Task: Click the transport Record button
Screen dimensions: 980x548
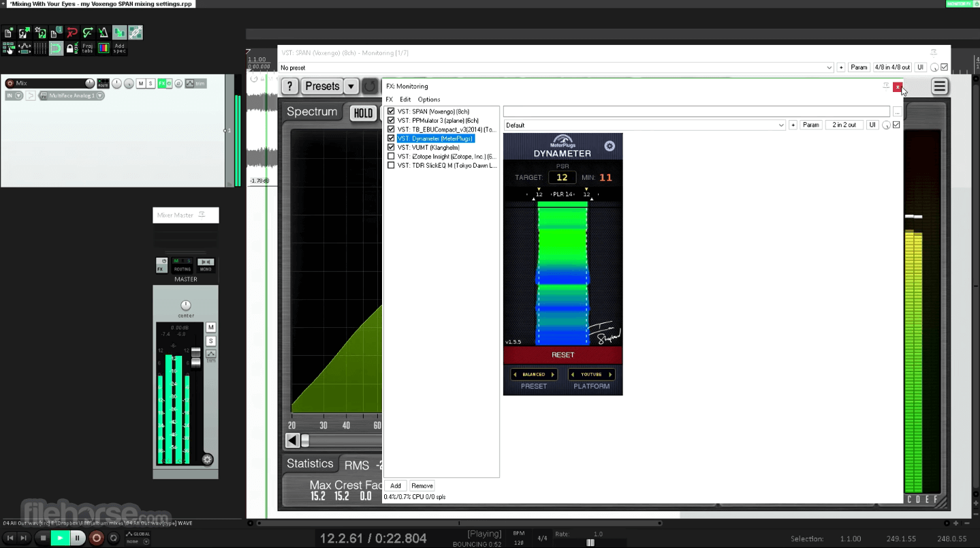Action: point(97,538)
